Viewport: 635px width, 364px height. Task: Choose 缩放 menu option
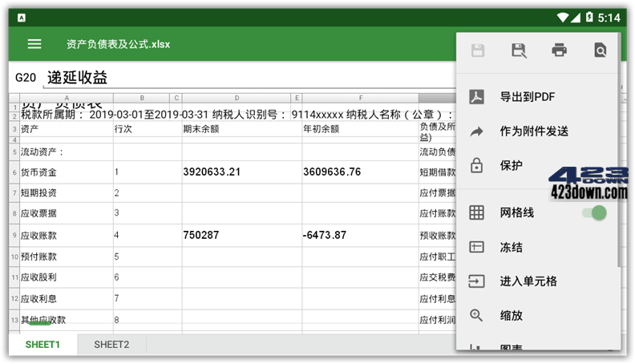(x=511, y=315)
